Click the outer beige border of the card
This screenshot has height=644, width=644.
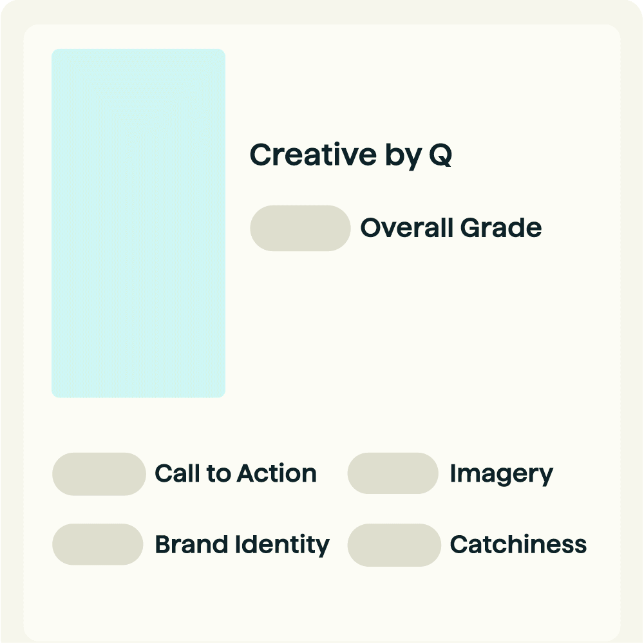coord(12,322)
